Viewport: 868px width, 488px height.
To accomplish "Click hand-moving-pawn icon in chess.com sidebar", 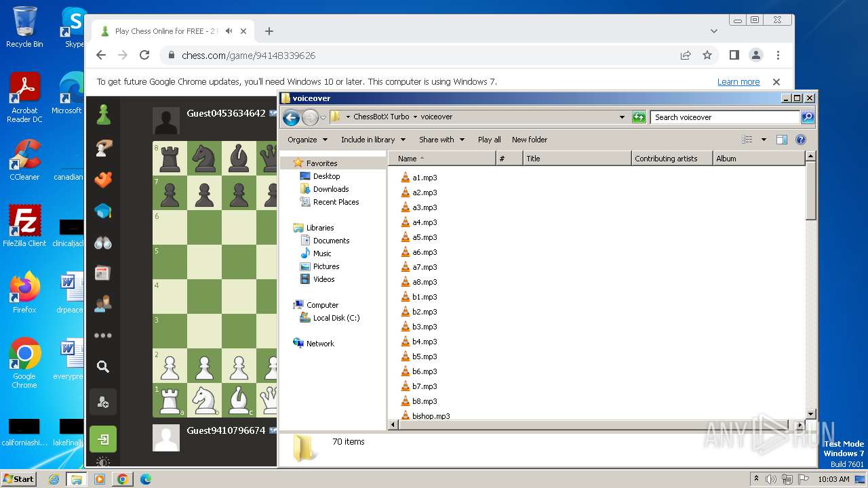I will 103,147.
